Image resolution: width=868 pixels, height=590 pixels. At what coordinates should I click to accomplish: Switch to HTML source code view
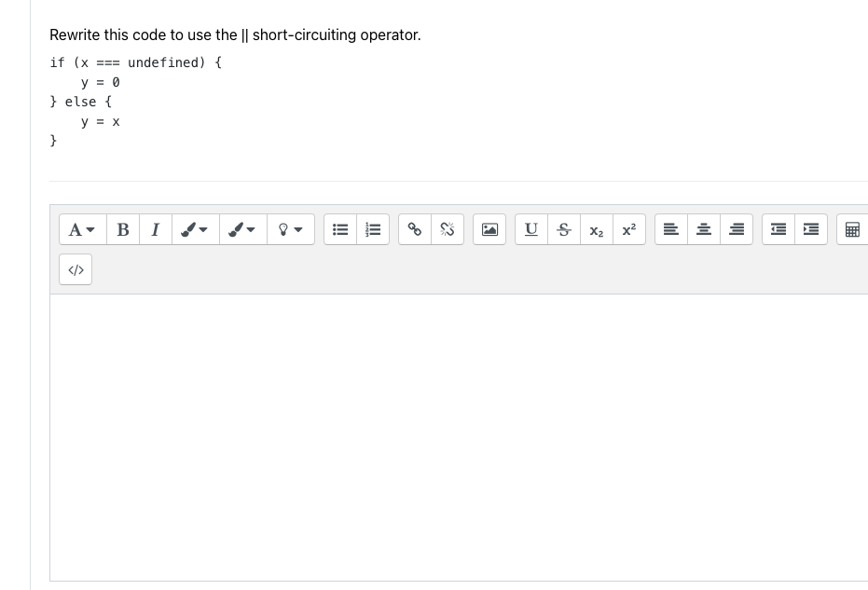[x=75, y=269]
